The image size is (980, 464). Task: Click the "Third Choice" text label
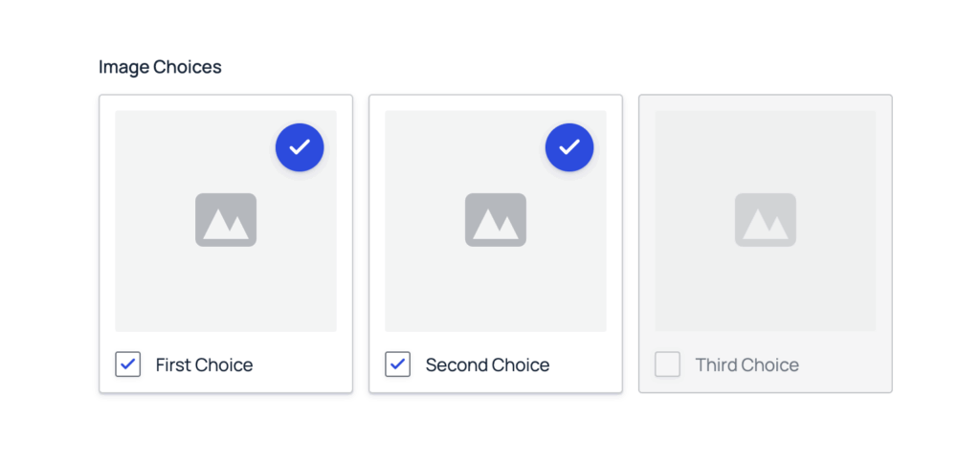(746, 365)
